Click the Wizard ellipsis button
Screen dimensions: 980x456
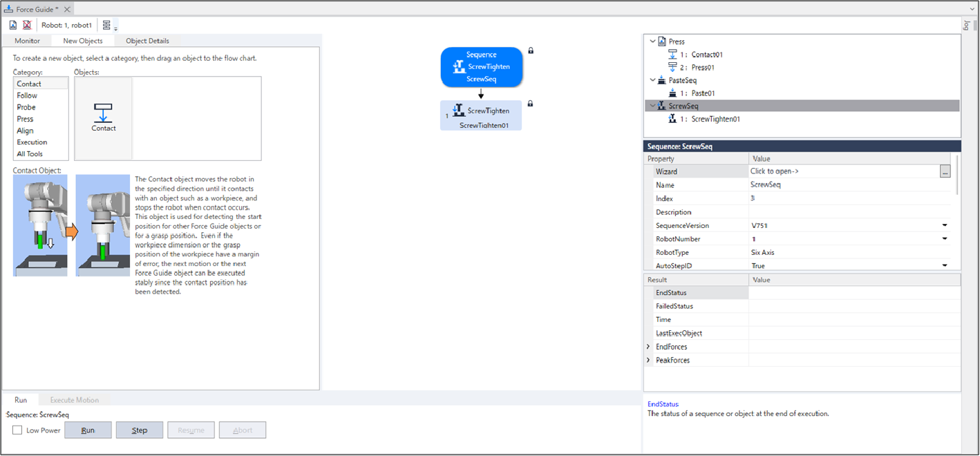coord(945,171)
